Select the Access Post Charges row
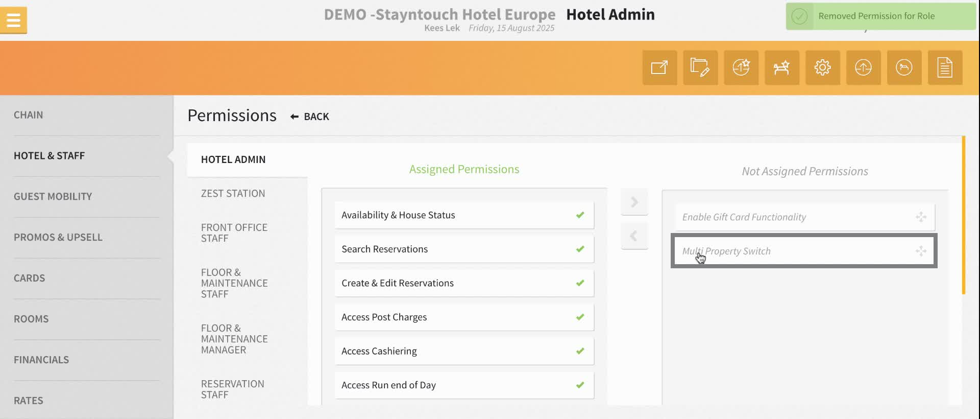 [x=464, y=317]
